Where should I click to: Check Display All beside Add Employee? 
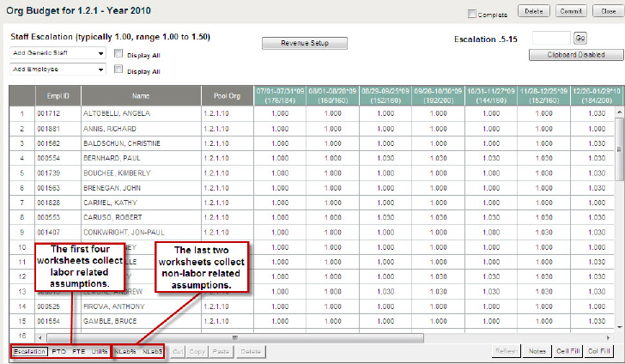pyautogui.click(x=118, y=70)
